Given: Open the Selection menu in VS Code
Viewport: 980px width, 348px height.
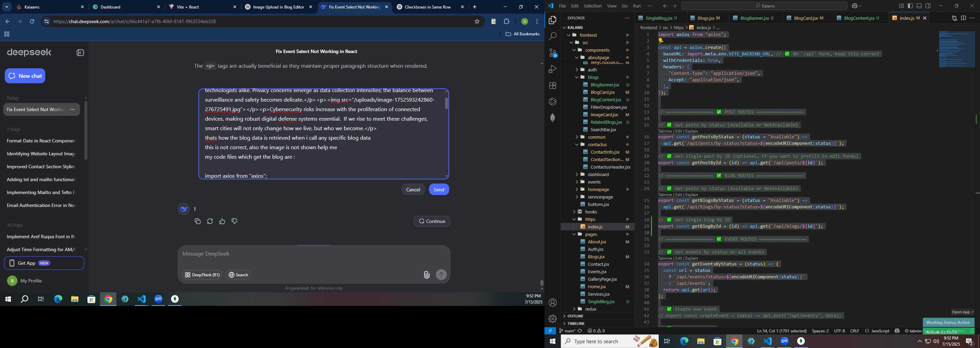Looking at the screenshot, I should [x=593, y=6].
